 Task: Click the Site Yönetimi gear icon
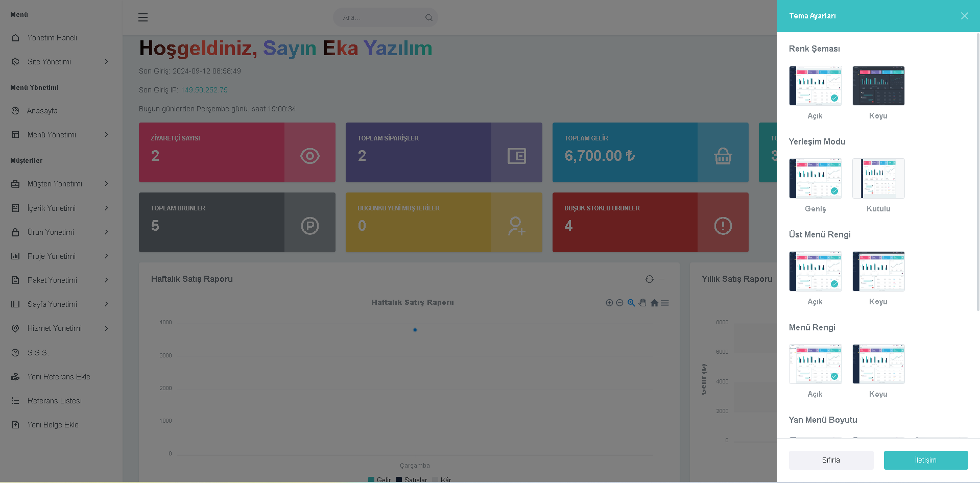tap(15, 62)
